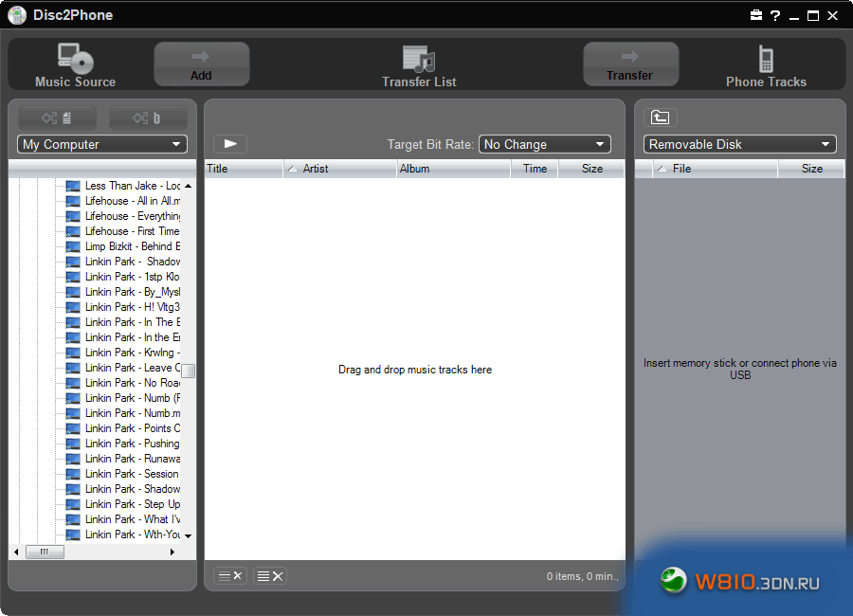This screenshot has height=616, width=853.
Task: Remove the selected item from the transfer list
Action: point(230,576)
